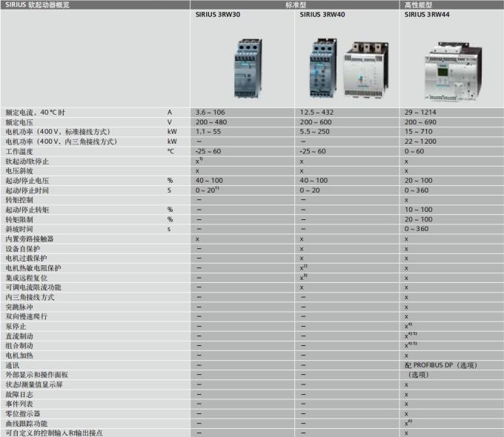The height and width of the screenshot is (437, 504).
Task: Click the 电机功率（400 V，标准接线方式）label
Action: (58, 132)
